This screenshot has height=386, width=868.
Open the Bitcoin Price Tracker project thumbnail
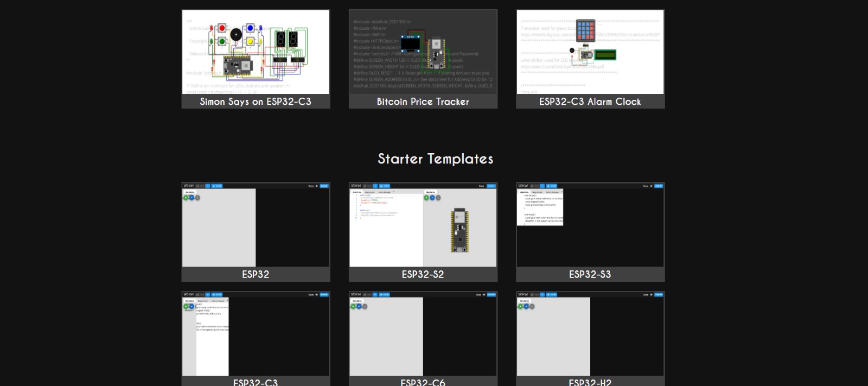click(423, 52)
